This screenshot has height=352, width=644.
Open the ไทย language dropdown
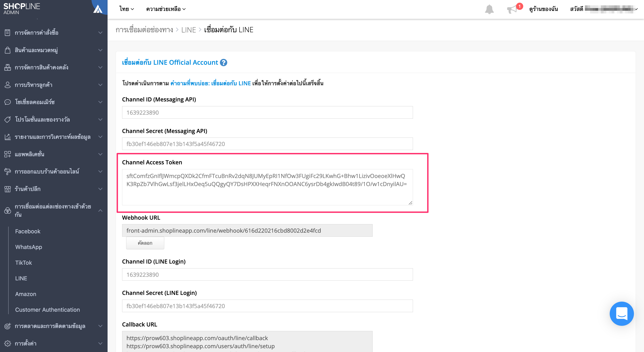pos(127,9)
